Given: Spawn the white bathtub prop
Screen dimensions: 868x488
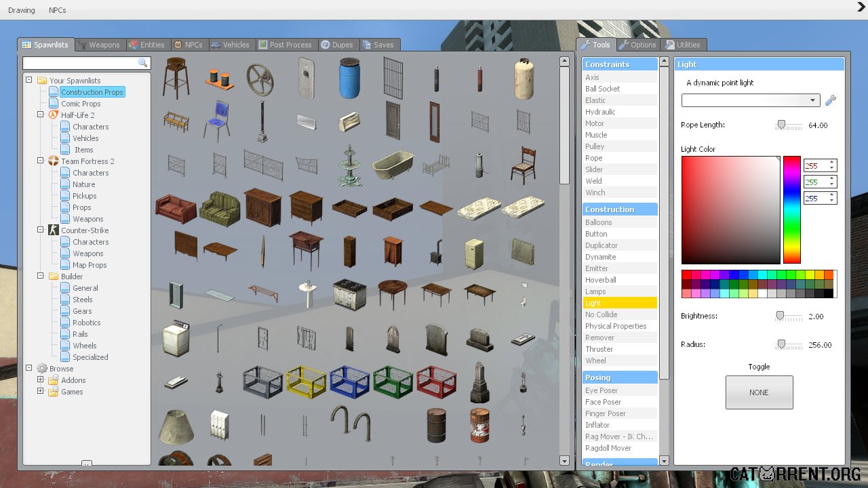Looking at the screenshot, I should (393, 165).
